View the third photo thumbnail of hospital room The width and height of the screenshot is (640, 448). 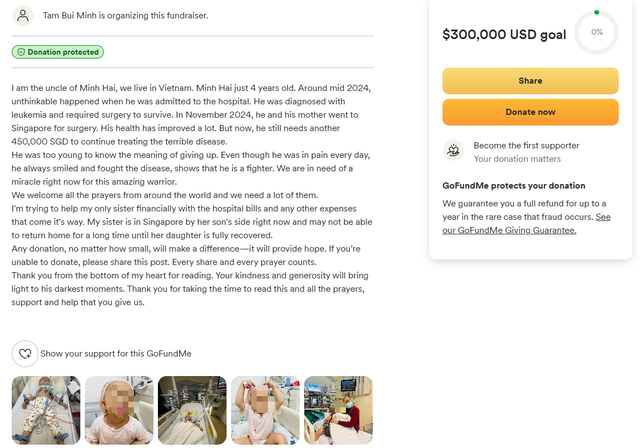coord(192,409)
